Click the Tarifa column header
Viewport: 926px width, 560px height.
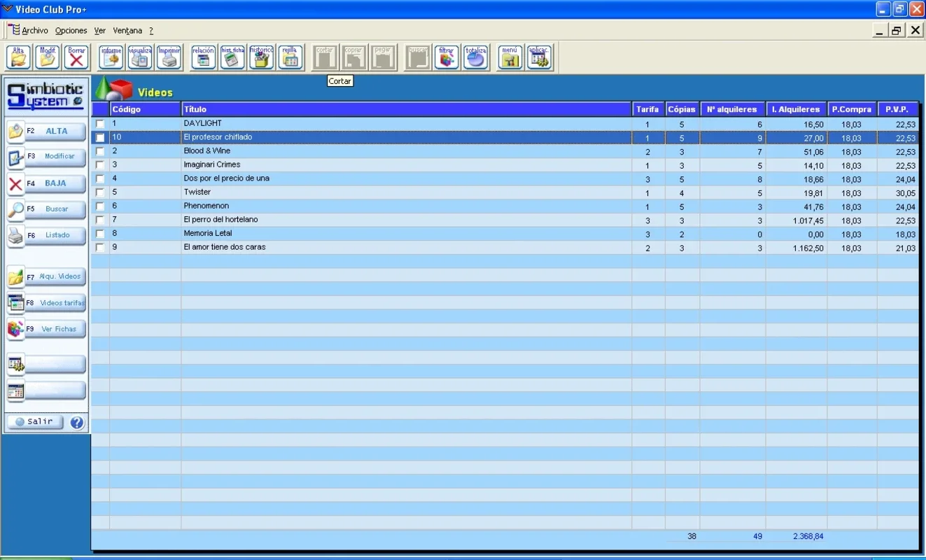(648, 110)
